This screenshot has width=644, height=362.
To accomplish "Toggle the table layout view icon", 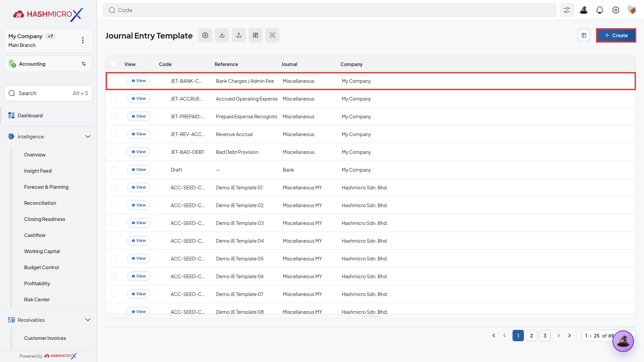I will point(584,35).
